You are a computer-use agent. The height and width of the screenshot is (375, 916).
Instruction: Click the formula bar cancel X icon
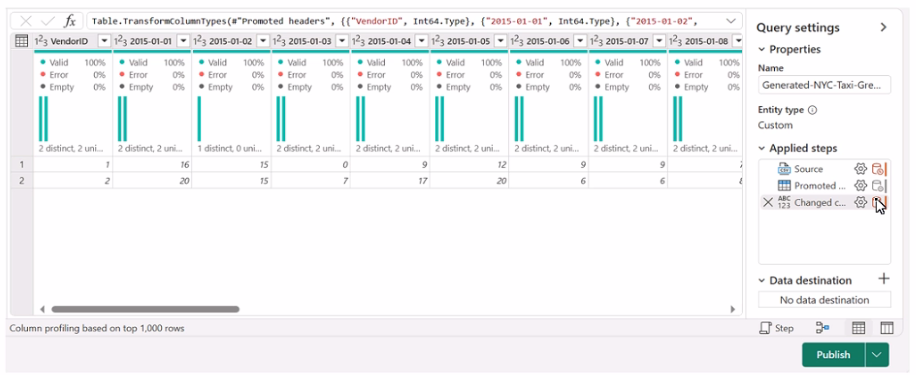click(x=26, y=22)
